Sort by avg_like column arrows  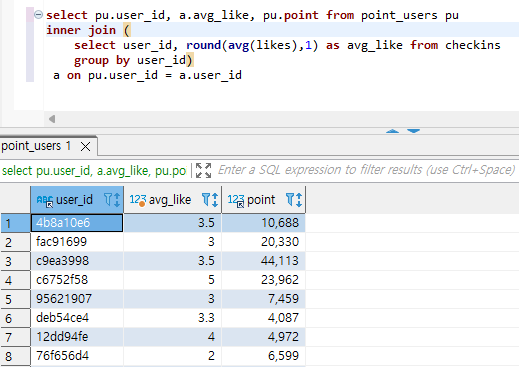point(215,200)
